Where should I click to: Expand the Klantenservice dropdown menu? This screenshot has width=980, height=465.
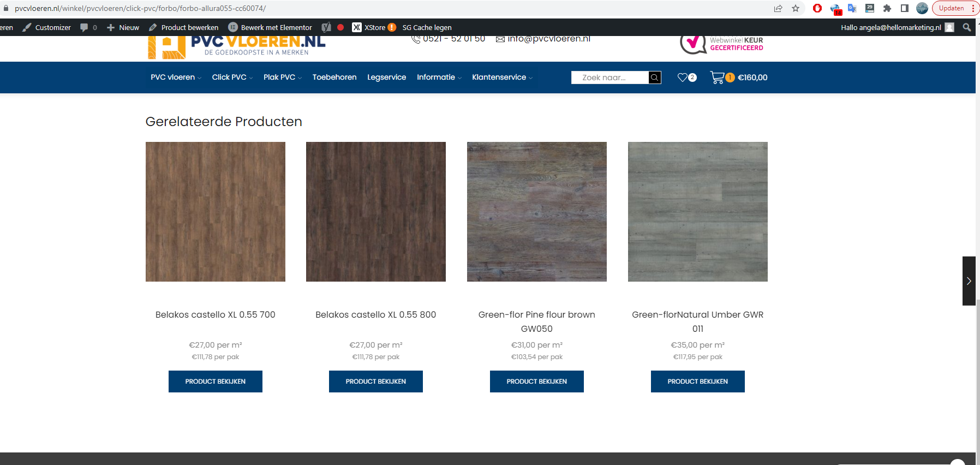point(502,77)
